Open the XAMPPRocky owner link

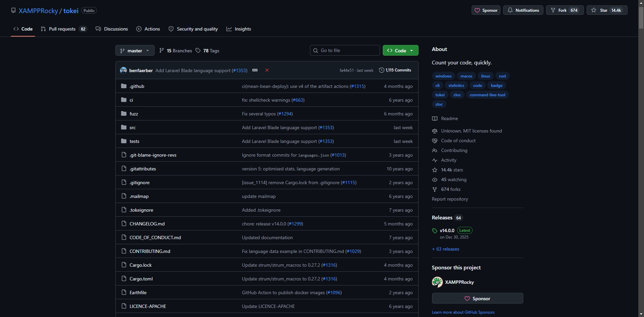pos(38,11)
